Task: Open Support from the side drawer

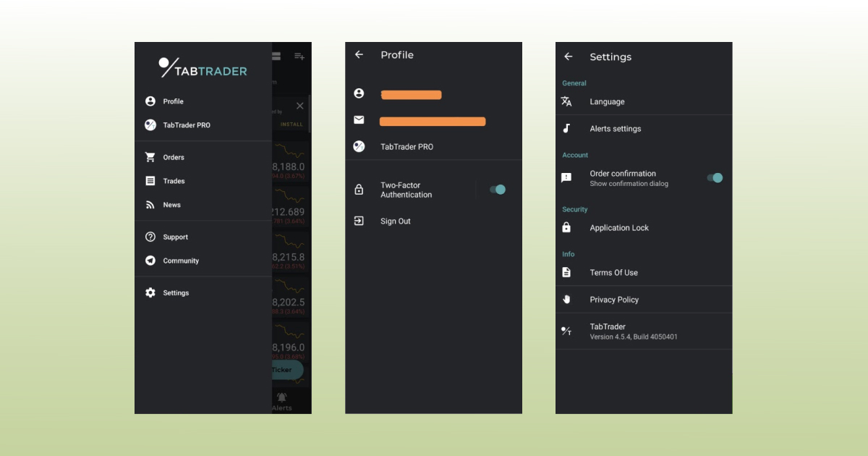Action: click(175, 237)
